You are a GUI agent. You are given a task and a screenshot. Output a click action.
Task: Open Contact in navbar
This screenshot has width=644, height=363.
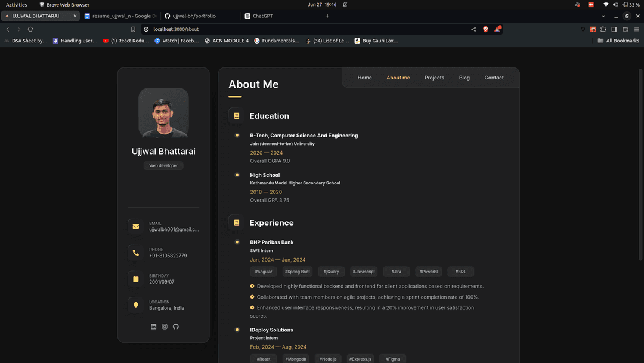pyautogui.click(x=494, y=78)
